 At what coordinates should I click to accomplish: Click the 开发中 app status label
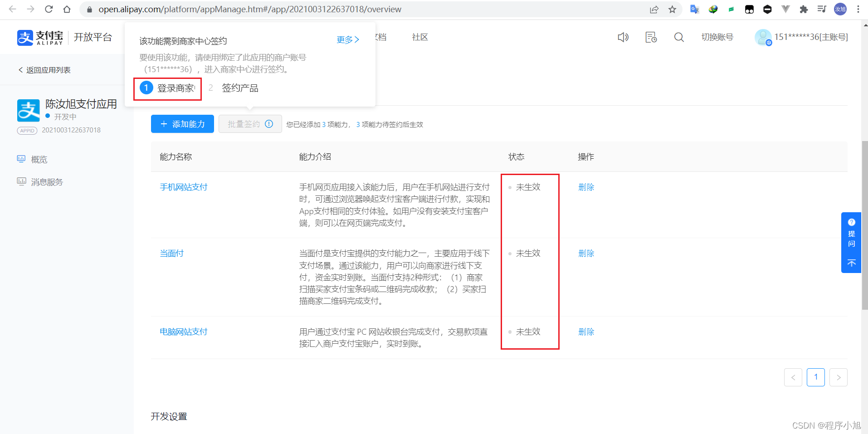tap(65, 117)
